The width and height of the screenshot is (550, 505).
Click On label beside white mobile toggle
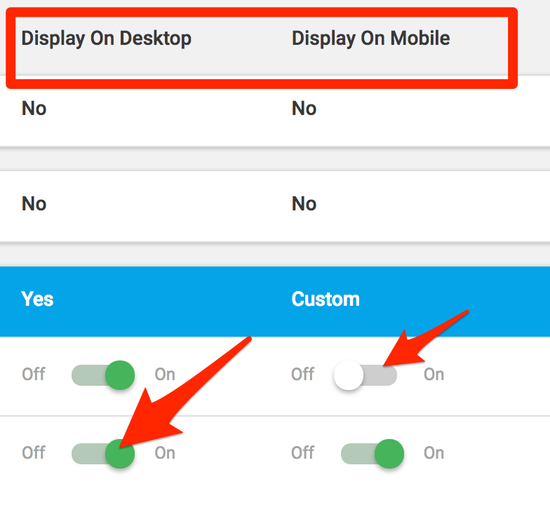(x=434, y=374)
